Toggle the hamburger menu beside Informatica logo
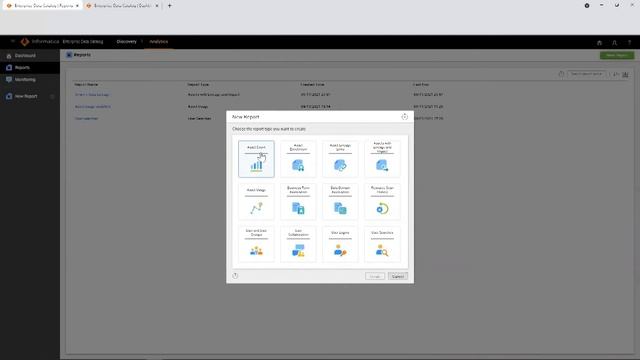Screen dimensions: 640x360 point(13,42)
